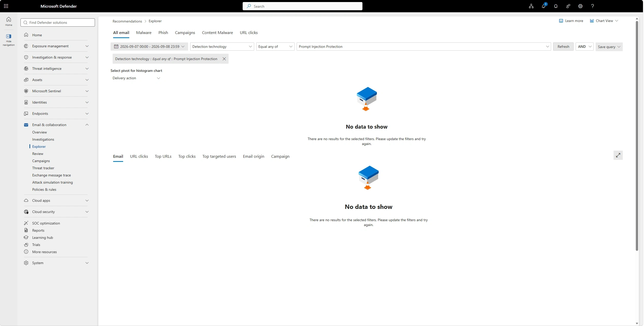Click the Cloud security icon
This screenshot has height=326, width=644.
(26, 212)
